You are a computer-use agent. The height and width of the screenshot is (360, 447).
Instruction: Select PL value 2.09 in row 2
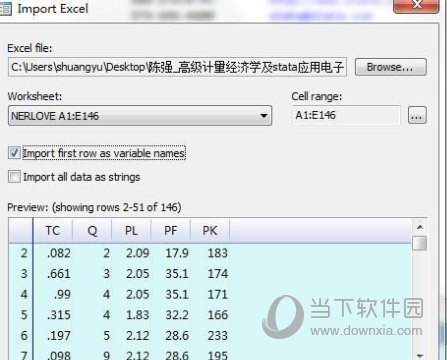tap(138, 253)
